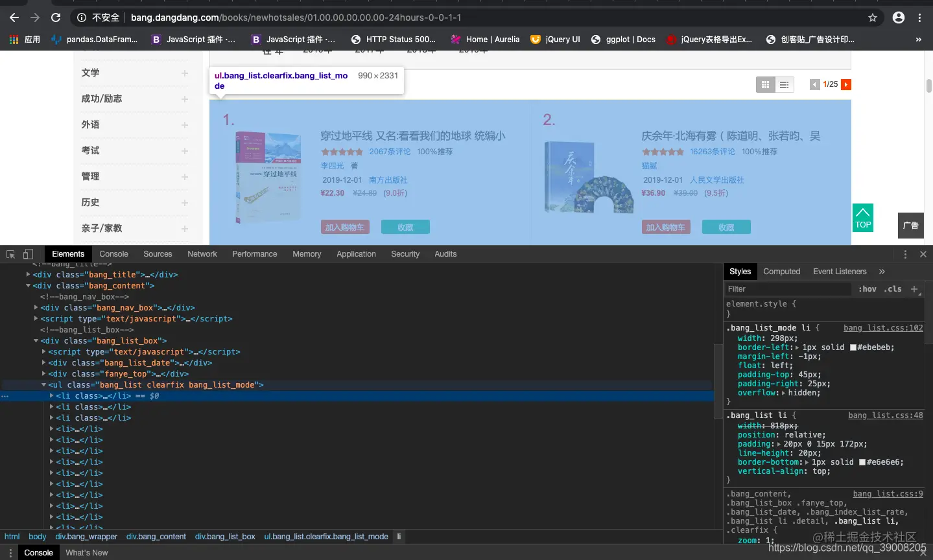Select the inspect element cursor in DevTools
The width and height of the screenshot is (933, 560).
(10, 255)
